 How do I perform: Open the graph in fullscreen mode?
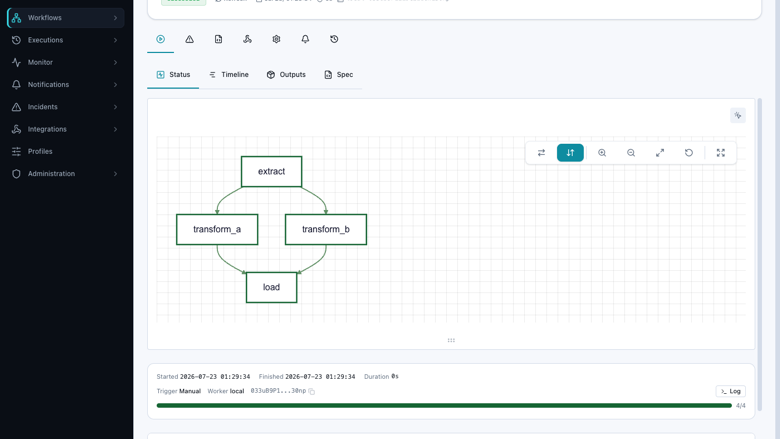(721, 153)
